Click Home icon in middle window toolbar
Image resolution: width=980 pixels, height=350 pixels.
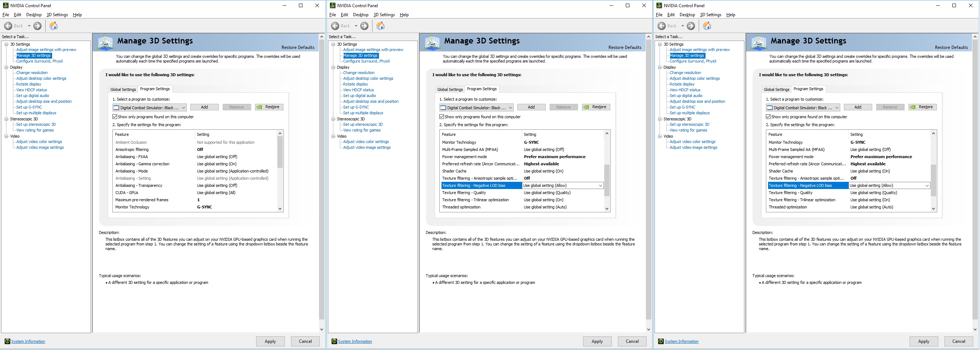tap(380, 26)
